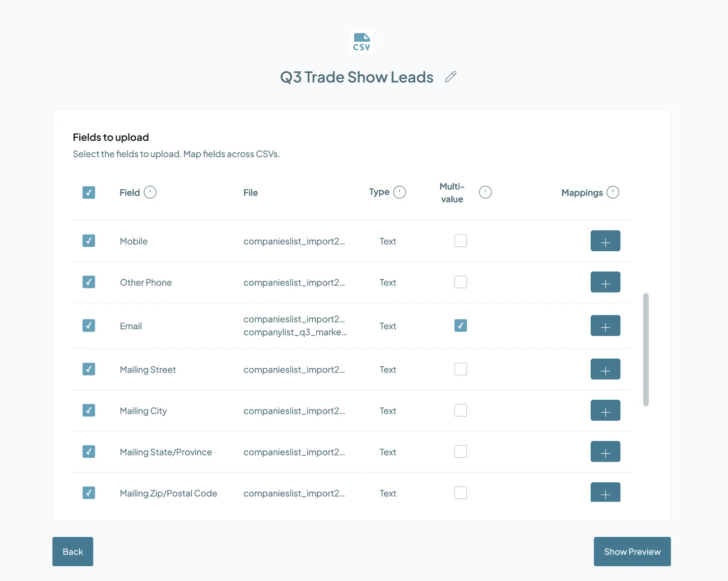The image size is (728, 581).
Task: Click the pencil icon to rename Q3 Trade Show Leads
Action: [451, 77]
